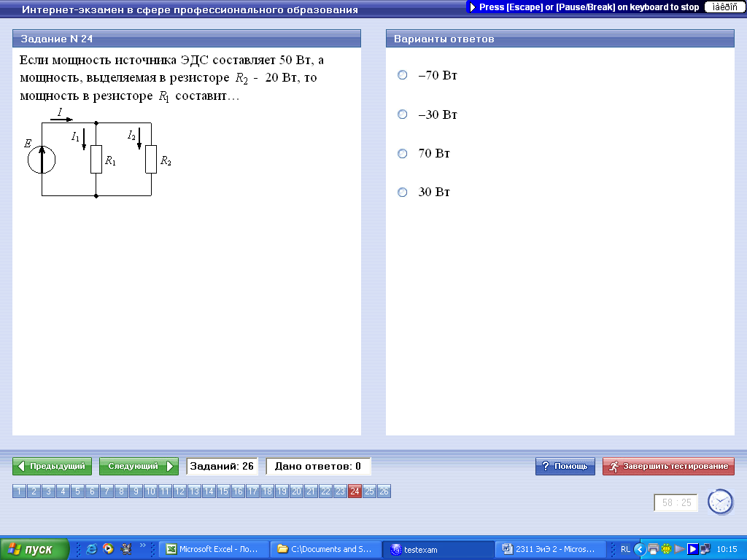The width and height of the screenshot is (747, 560).
Task: Jump to question 22
Action: (325, 491)
